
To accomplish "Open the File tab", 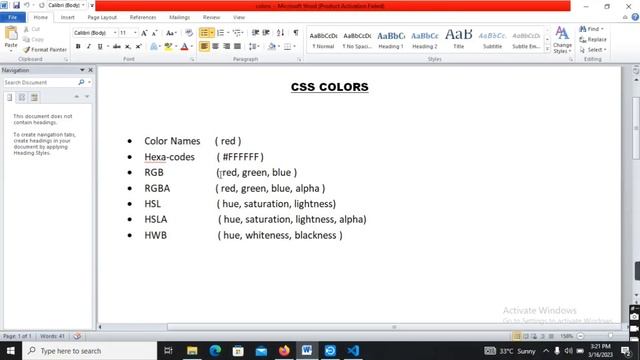I will [13, 18].
